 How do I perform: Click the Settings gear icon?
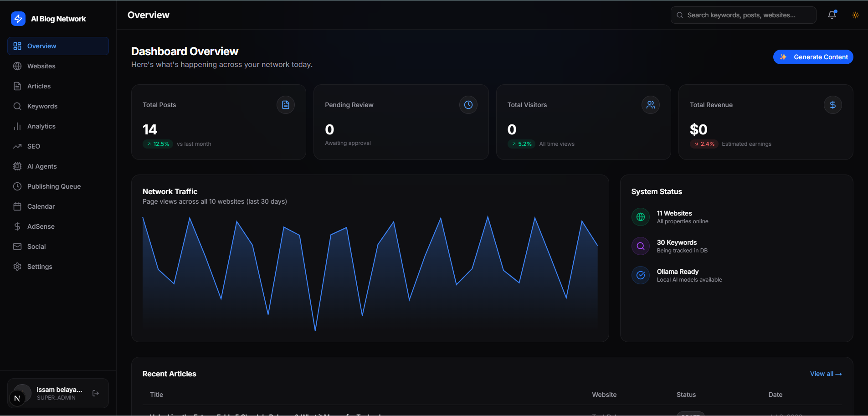pos(17,267)
